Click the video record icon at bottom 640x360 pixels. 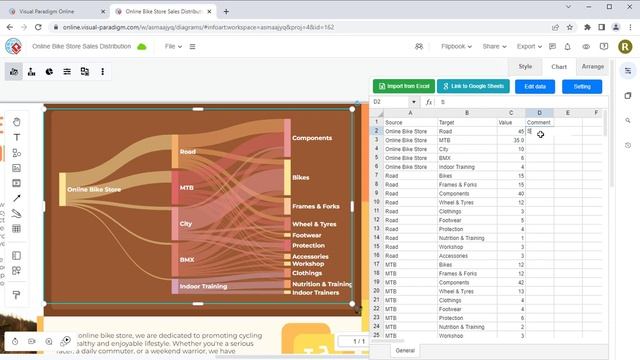point(32,341)
